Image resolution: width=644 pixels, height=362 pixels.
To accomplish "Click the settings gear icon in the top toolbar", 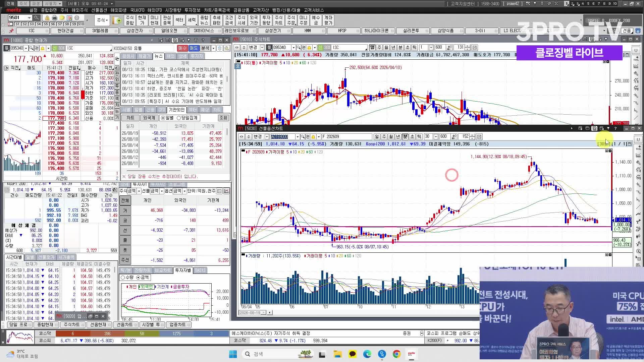I will (77, 18).
